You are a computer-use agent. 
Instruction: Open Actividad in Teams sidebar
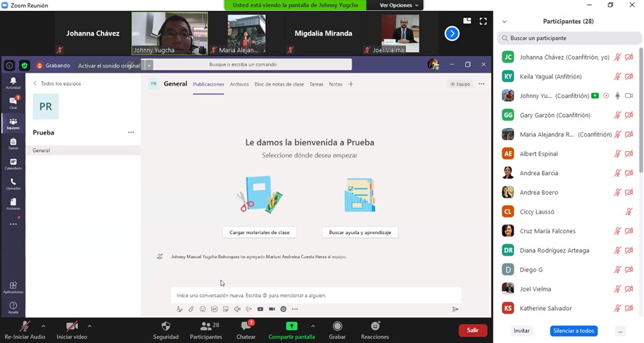point(13,83)
